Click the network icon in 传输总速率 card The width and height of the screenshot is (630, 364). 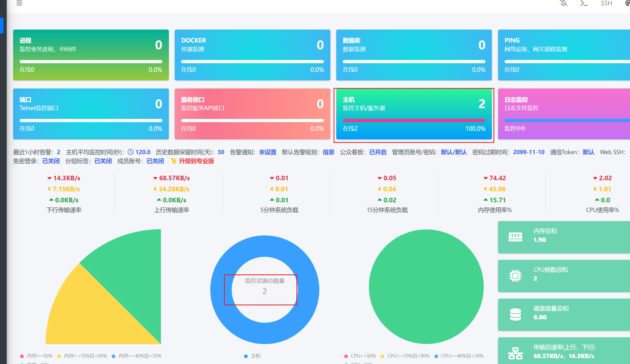pyautogui.click(x=515, y=353)
